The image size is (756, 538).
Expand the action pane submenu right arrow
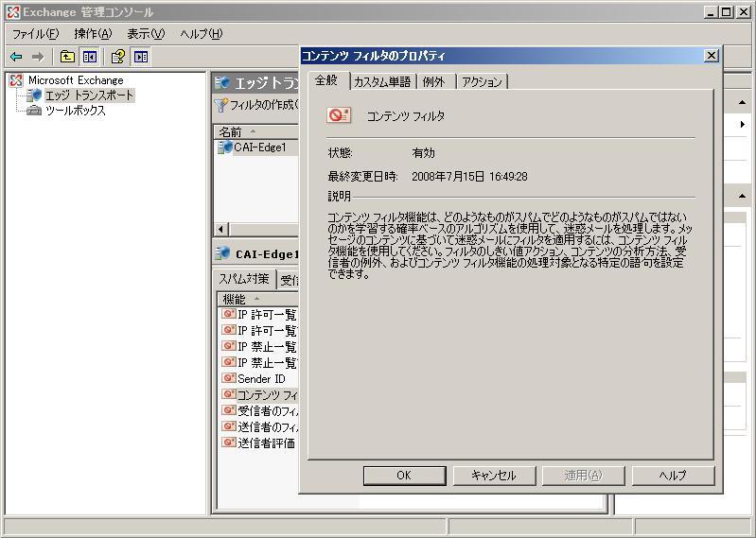(x=743, y=124)
